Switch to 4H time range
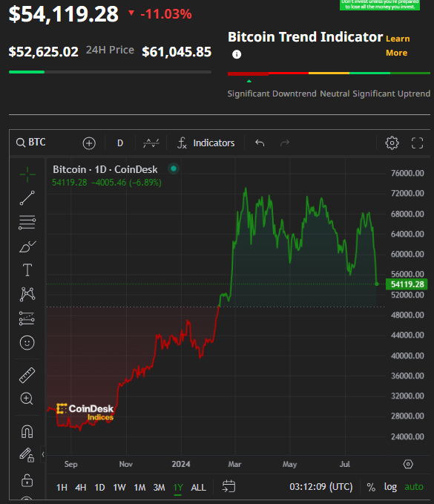The width and height of the screenshot is (434, 504). (x=81, y=487)
